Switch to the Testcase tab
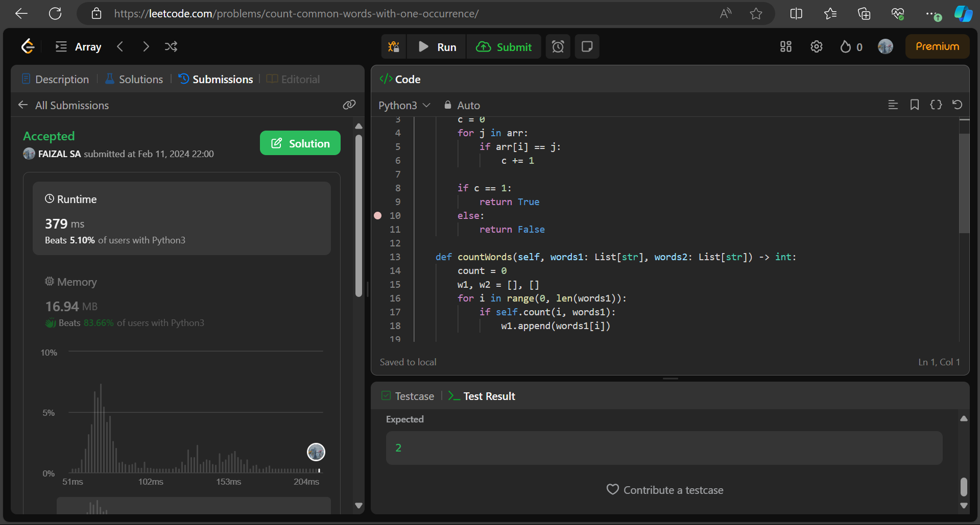Image resolution: width=980 pixels, height=525 pixels. click(408, 396)
